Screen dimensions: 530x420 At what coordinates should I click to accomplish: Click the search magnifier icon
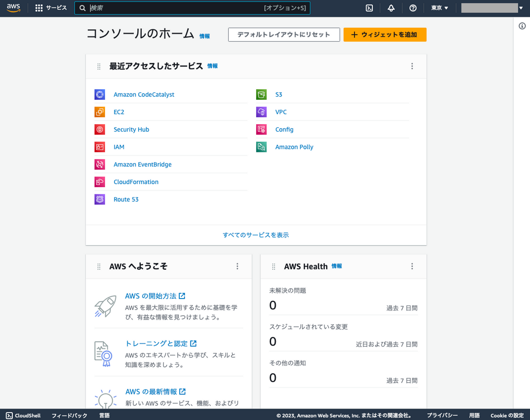click(x=83, y=8)
